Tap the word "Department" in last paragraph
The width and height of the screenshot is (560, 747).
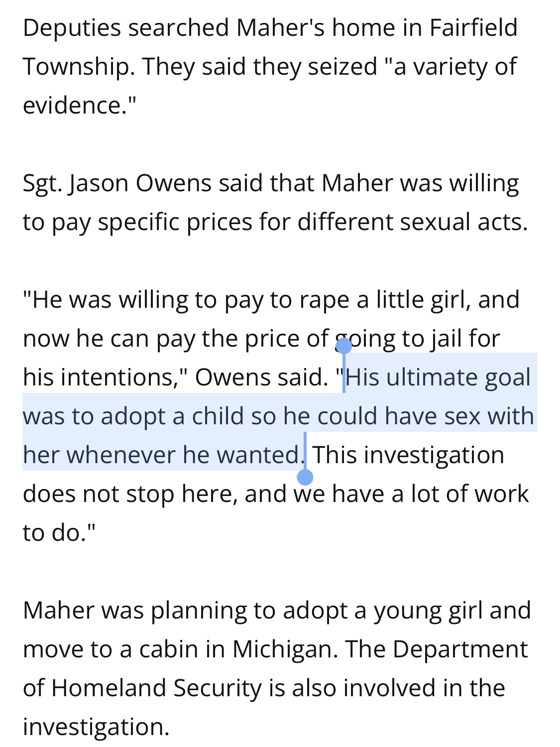pyautogui.click(x=460, y=649)
